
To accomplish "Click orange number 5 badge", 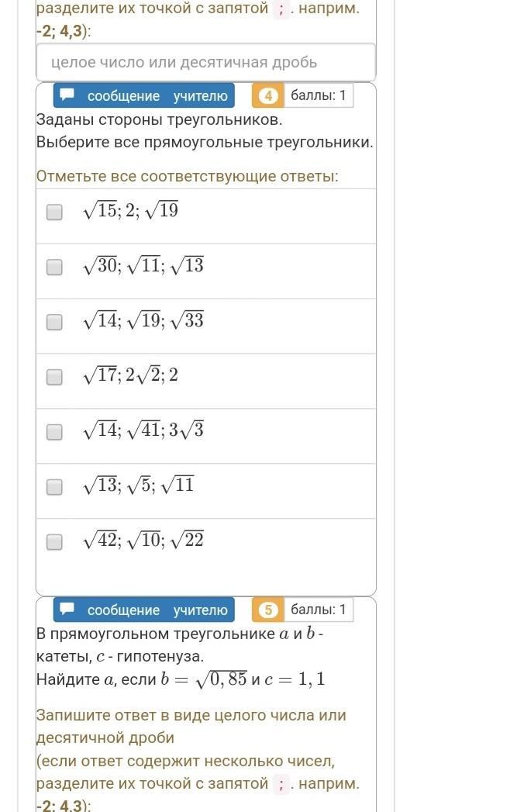I will click(267, 610).
